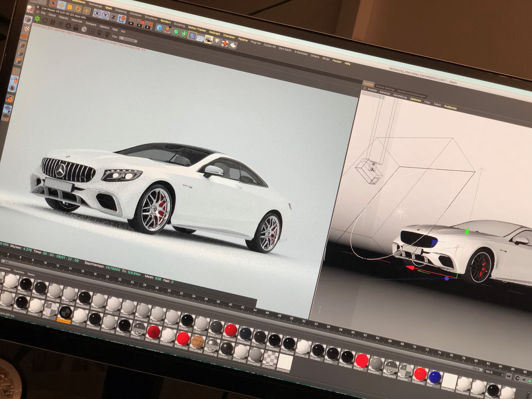The image size is (532, 399).
Task: Open the Fenster menu
Action: tap(337, 61)
